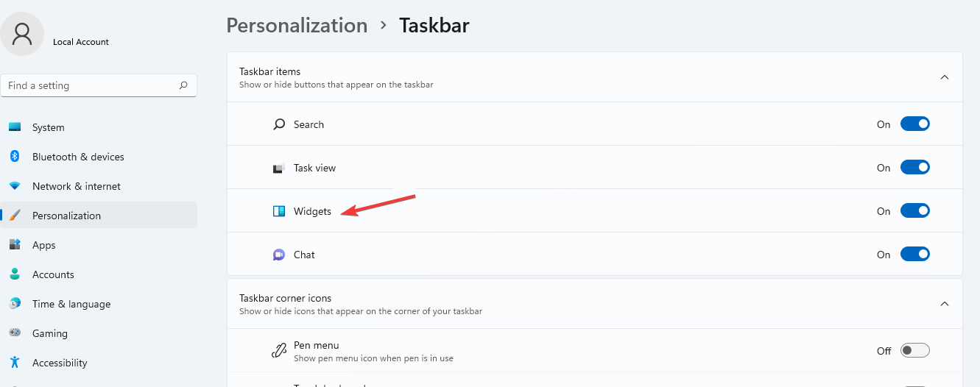980x387 pixels.
Task: Enable the Pen menu toggle
Action: pos(915,351)
